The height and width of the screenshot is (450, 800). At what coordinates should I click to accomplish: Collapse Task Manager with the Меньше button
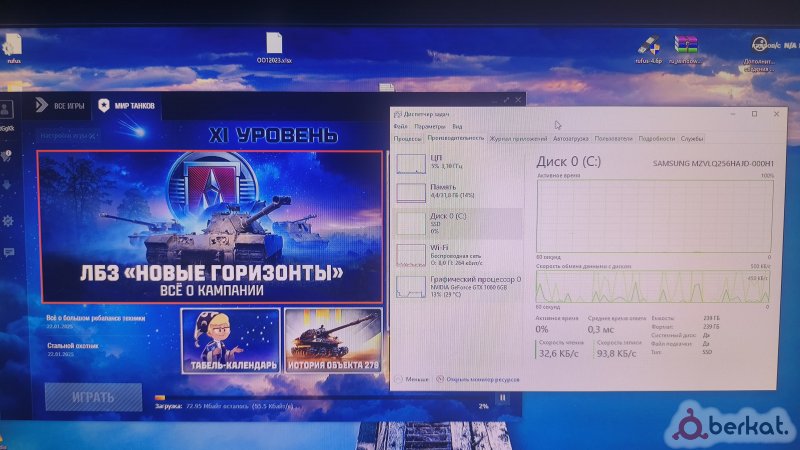tap(412, 379)
